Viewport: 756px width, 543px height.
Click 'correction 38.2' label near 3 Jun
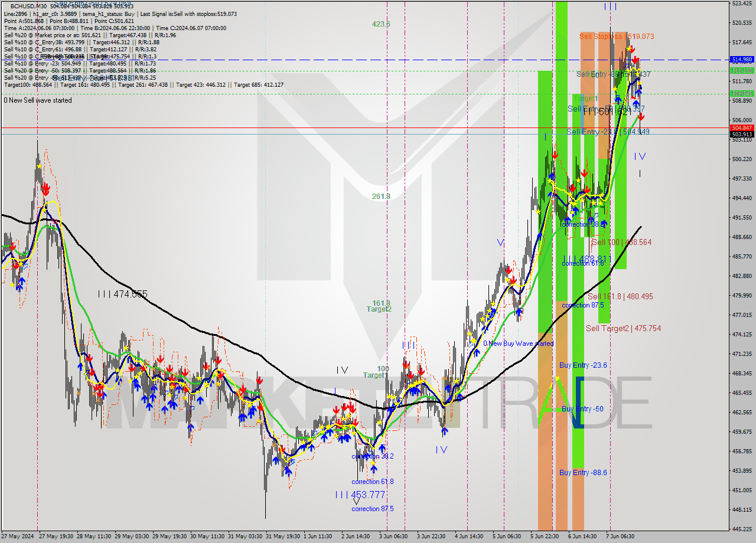373,457
